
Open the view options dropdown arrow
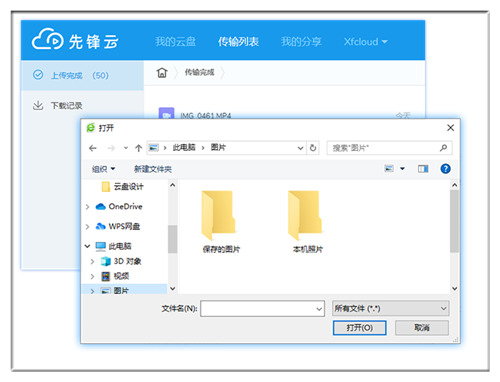click(402, 169)
